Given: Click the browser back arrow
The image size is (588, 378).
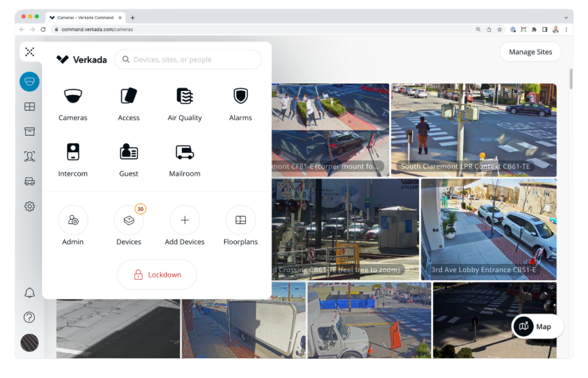Looking at the screenshot, I should 22,29.
